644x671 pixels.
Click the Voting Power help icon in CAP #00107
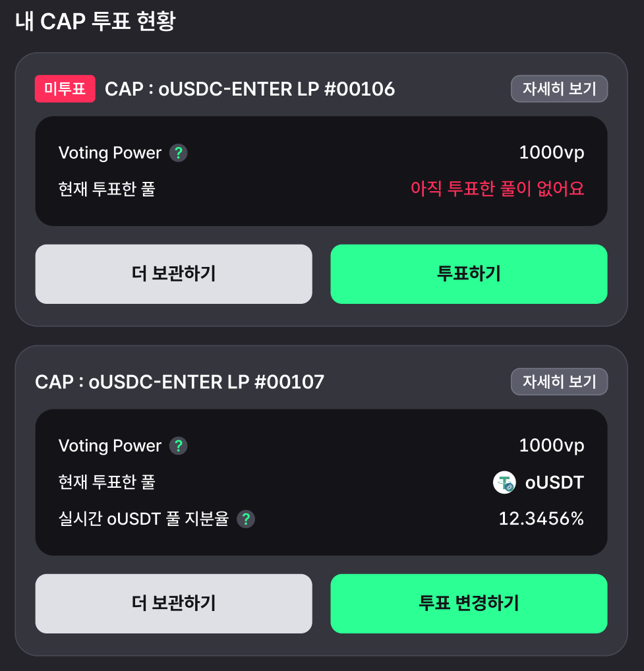(179, 446)
